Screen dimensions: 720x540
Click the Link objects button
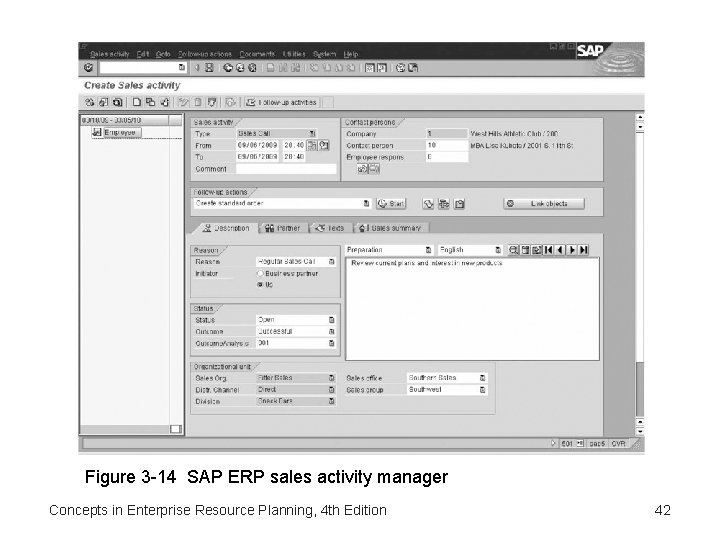coord(544,203)
